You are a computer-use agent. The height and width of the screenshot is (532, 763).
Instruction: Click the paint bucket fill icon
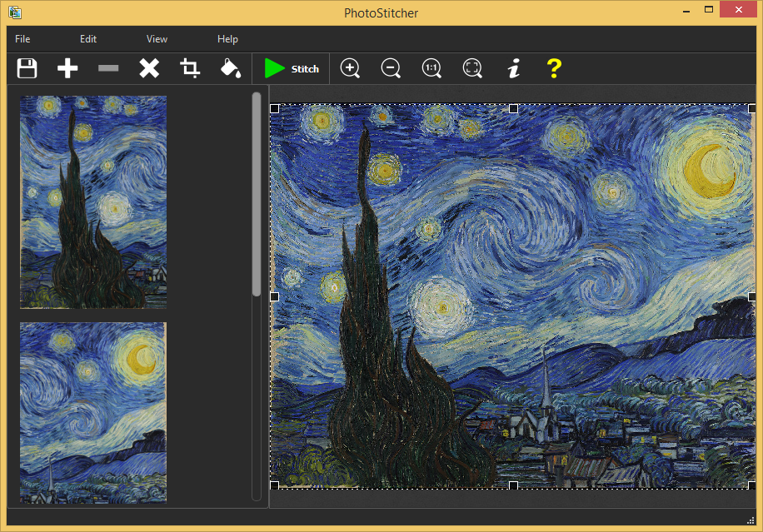coord(231,68)
